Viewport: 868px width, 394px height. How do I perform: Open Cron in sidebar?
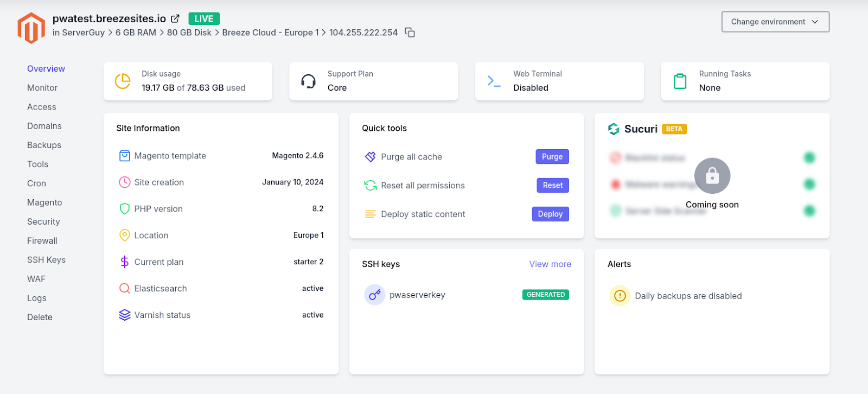pyautogui.click(x=36, y=183)
